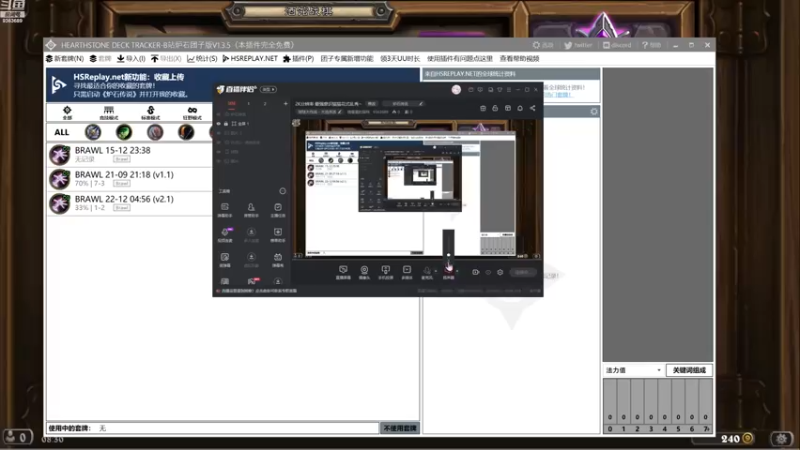Select the 全部 all-modes filter icon
800x450 pixels.
67,113
